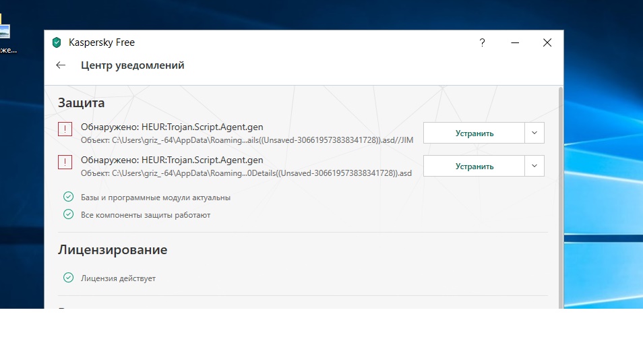Open Kaspersky help question mark icon
This screenshot has height=364, width=643.
tap(483, 42)
